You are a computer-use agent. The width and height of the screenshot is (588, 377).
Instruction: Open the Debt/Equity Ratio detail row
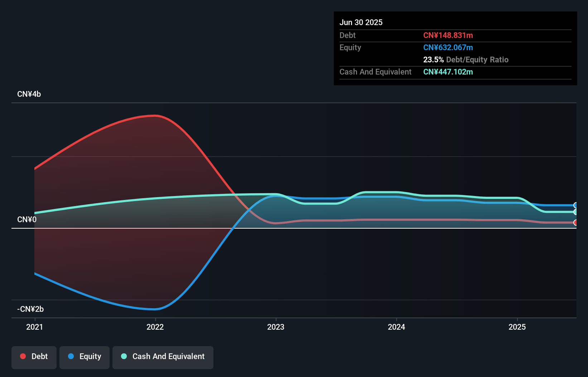click(x=466, y=59)
